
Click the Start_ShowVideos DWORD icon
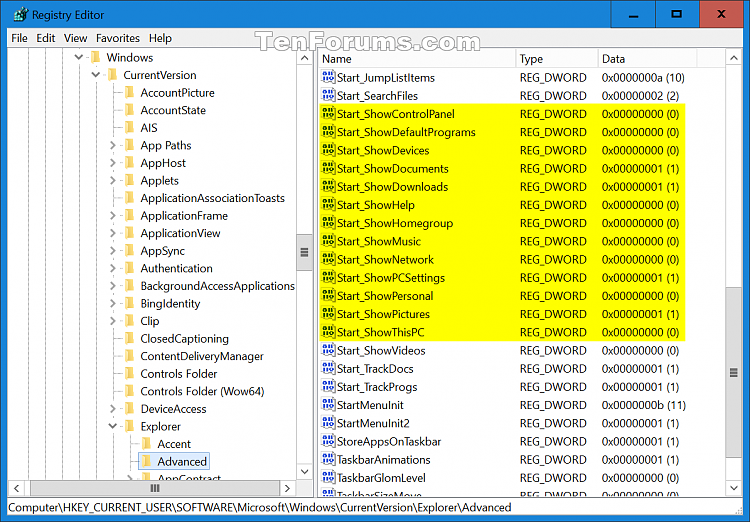[328, 350]
